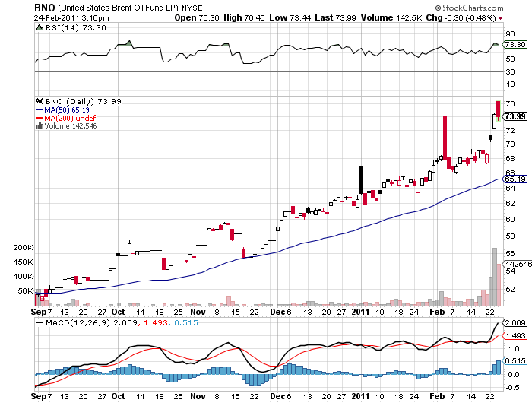
Task: Click the 24-Feb-2011 3:16pm timestamp
Action: (x=71, y=18)
